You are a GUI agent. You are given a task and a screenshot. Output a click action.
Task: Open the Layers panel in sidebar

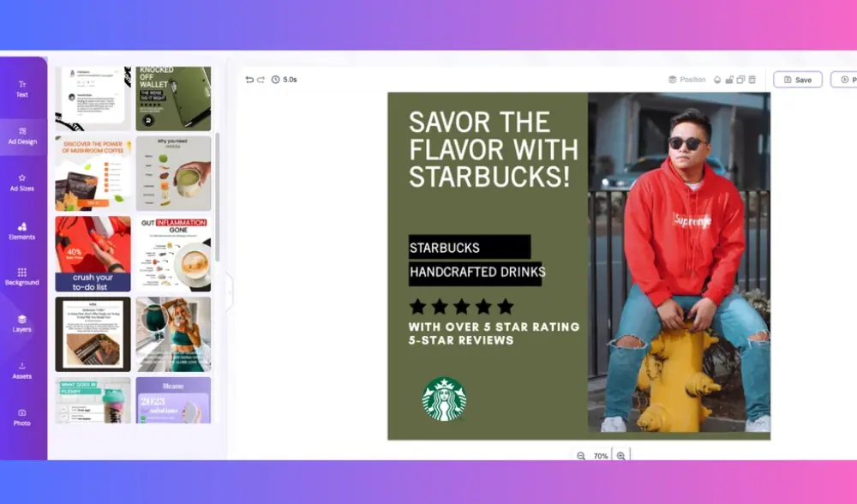tap(22, 323)
